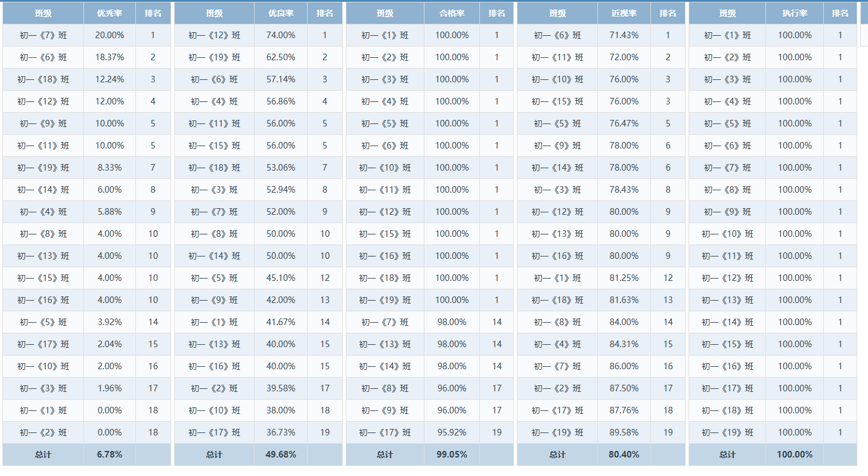Select the 81.25% 近视率 cell
This screenshot has width=868, height=476.
click(624, 278)
